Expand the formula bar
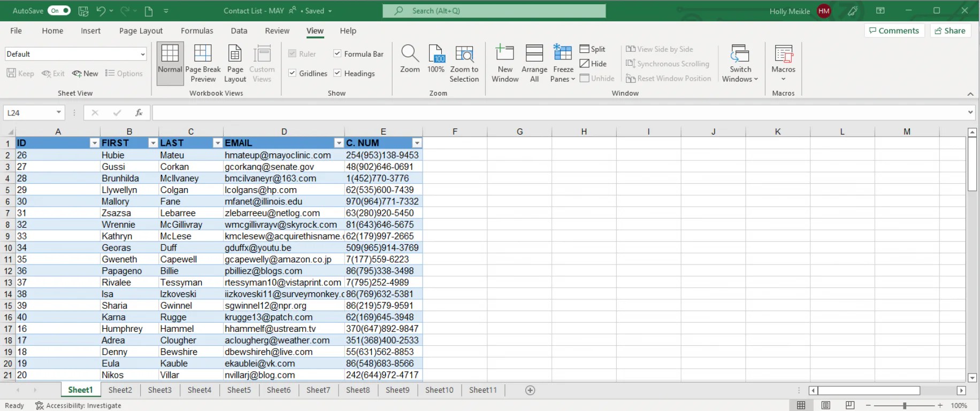Screen dimensions: 980x411 (970, 113)
